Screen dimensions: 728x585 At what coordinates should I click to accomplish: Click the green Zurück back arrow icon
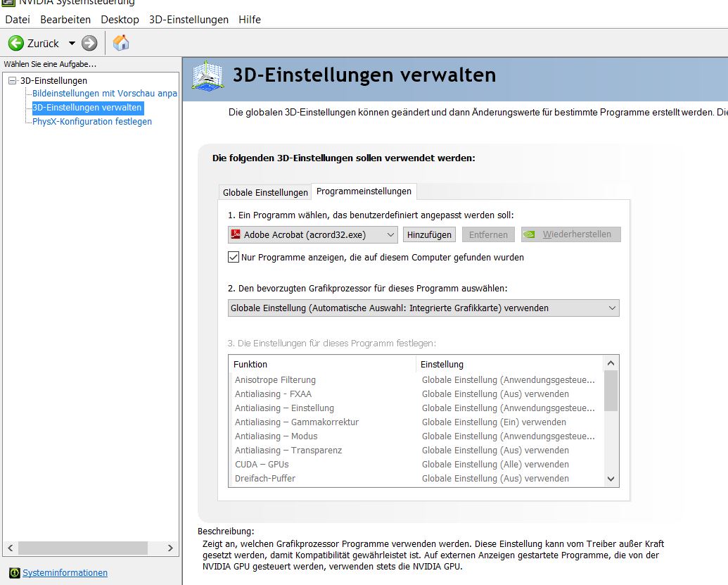[16, 43]
